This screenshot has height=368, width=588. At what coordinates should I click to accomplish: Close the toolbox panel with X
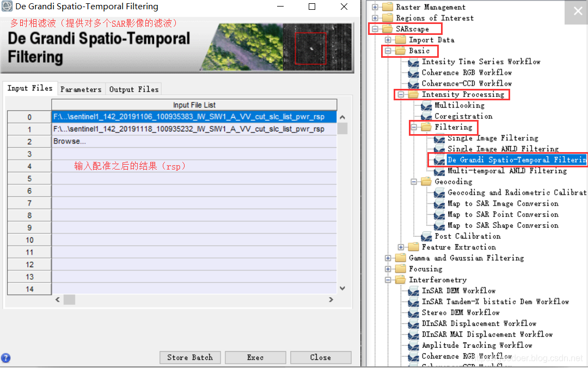578,11
